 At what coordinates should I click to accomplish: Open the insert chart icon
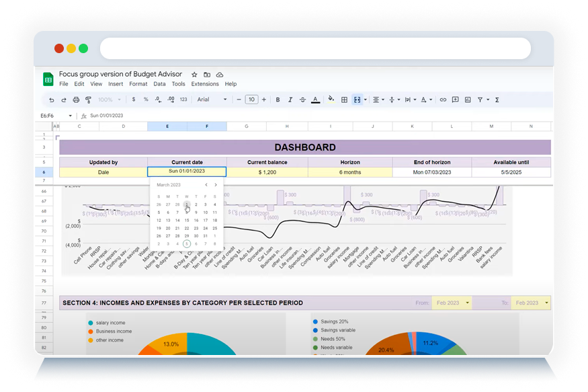click(467, 100)
